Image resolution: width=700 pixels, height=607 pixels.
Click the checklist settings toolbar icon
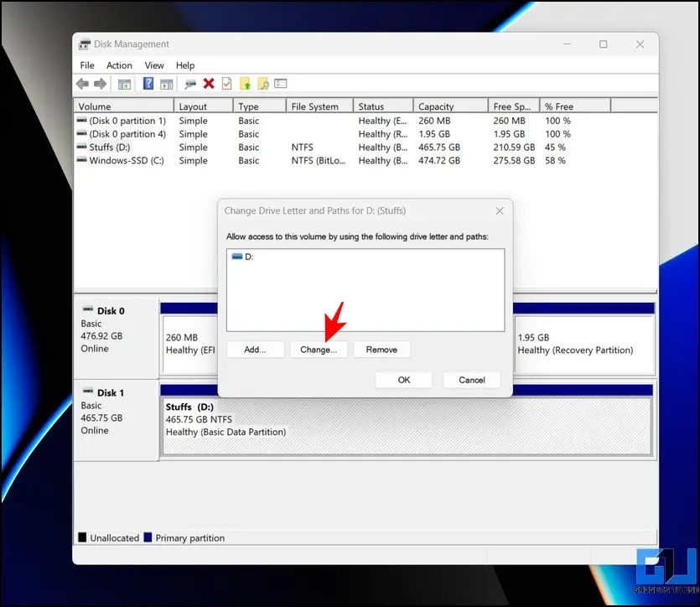tap(281, 84)
